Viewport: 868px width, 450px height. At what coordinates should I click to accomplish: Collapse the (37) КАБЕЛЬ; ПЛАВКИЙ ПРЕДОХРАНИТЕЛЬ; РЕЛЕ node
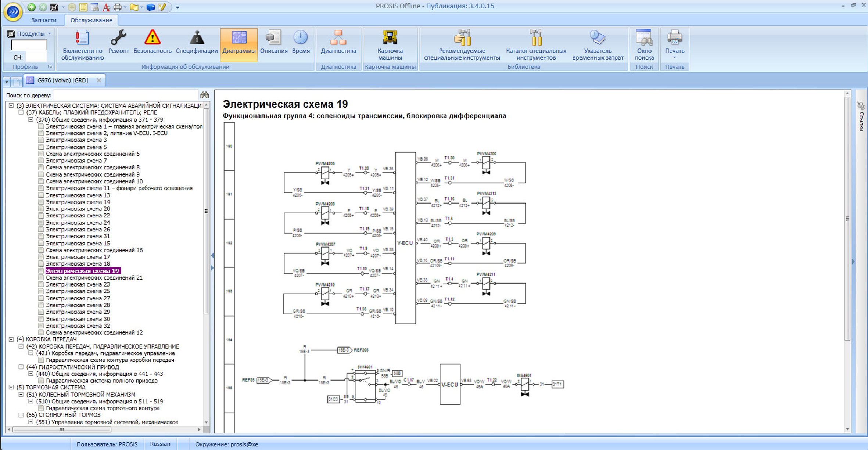[x=21, y=112]
